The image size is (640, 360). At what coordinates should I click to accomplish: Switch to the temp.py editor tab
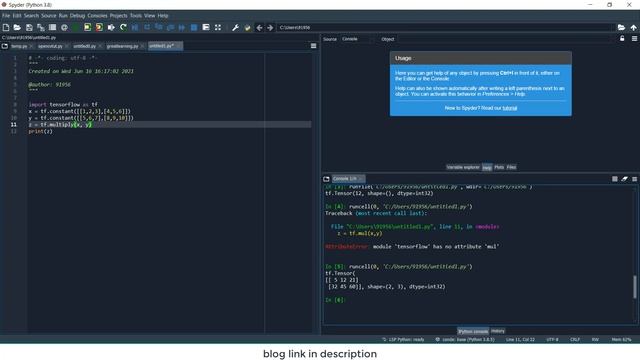pos(19,46)
